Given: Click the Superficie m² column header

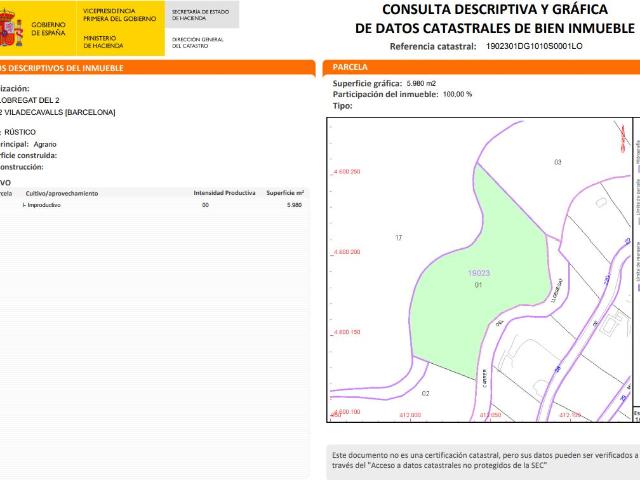Looking at the screenshot, I should pyautogui.click(x=285, y=192).
